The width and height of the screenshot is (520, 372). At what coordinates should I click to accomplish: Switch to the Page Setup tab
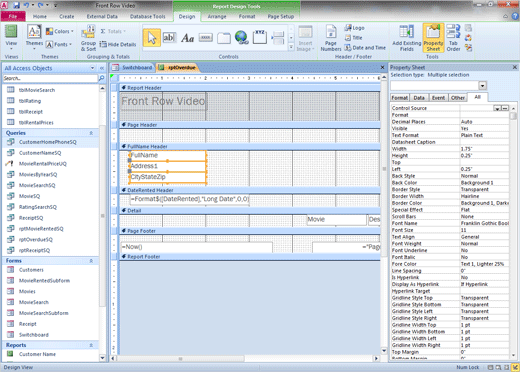coord(281,16)
